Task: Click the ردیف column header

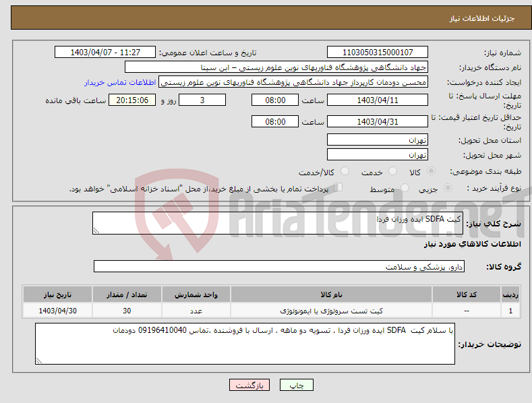Action: (510, 294)
